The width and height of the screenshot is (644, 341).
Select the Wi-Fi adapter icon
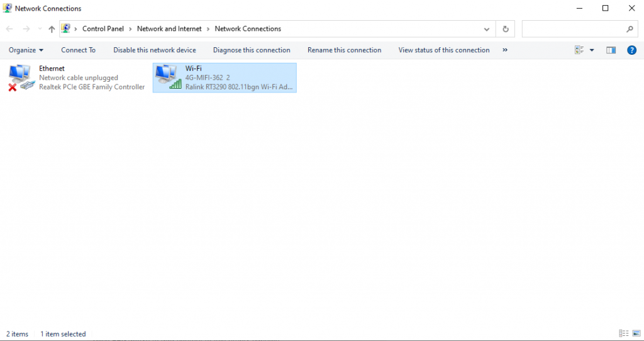pos(169,77)
